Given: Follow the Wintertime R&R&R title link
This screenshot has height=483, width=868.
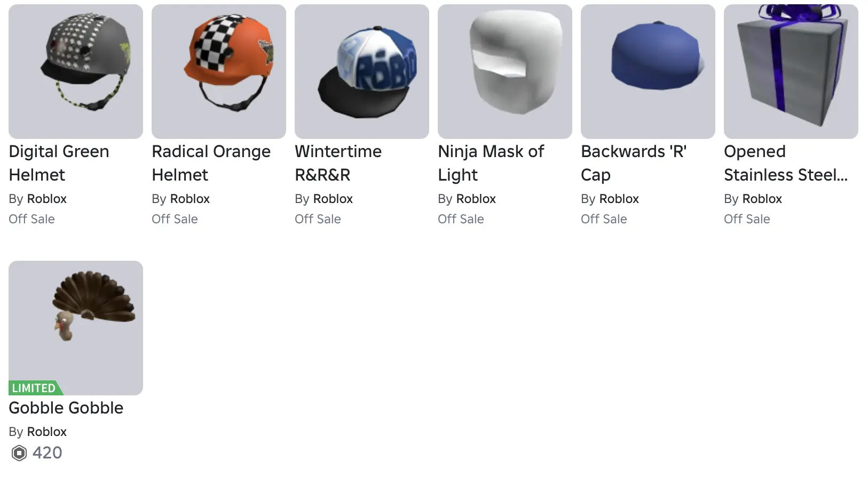Looking at the screenshot, I should (338, 163).
